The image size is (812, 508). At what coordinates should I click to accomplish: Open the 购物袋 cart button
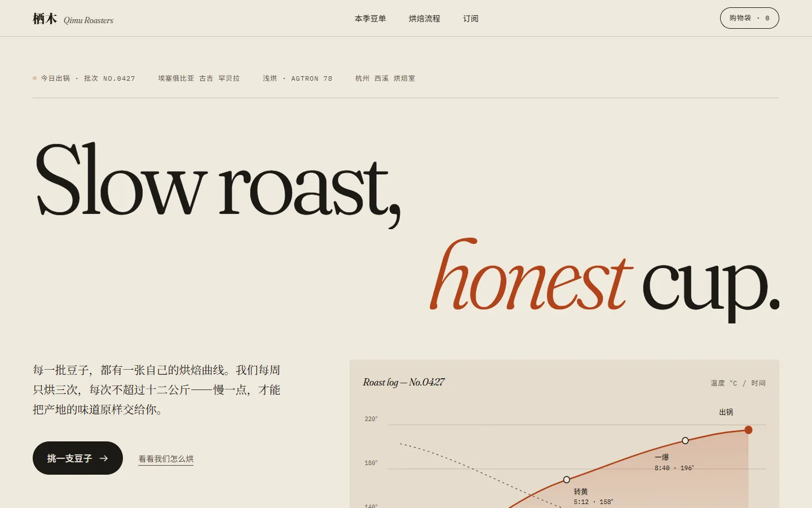[749, 18]
